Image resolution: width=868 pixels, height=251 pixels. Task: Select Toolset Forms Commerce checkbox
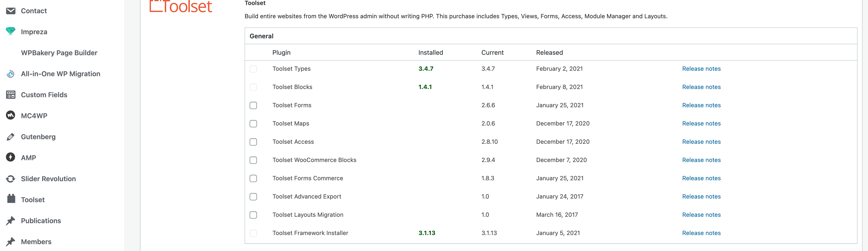pyautogui.click(x=253, y=178)
